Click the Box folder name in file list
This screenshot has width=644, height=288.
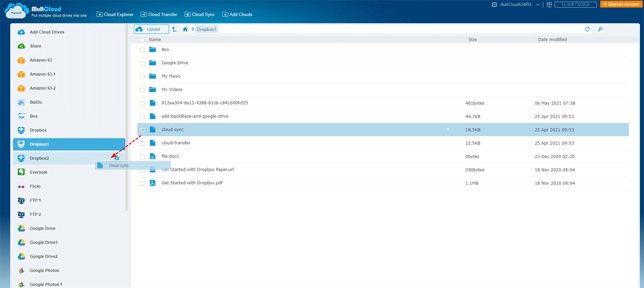(166, 49)
